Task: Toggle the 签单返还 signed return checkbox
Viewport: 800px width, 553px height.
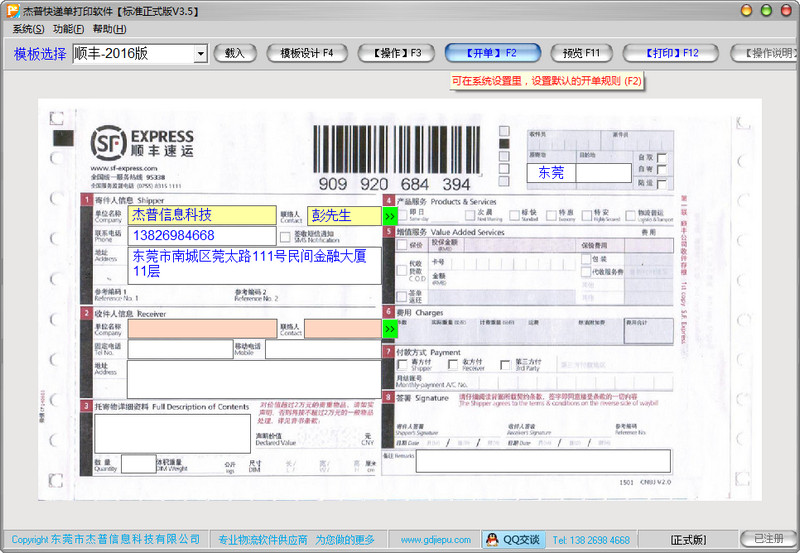Action: coord(402,296)
